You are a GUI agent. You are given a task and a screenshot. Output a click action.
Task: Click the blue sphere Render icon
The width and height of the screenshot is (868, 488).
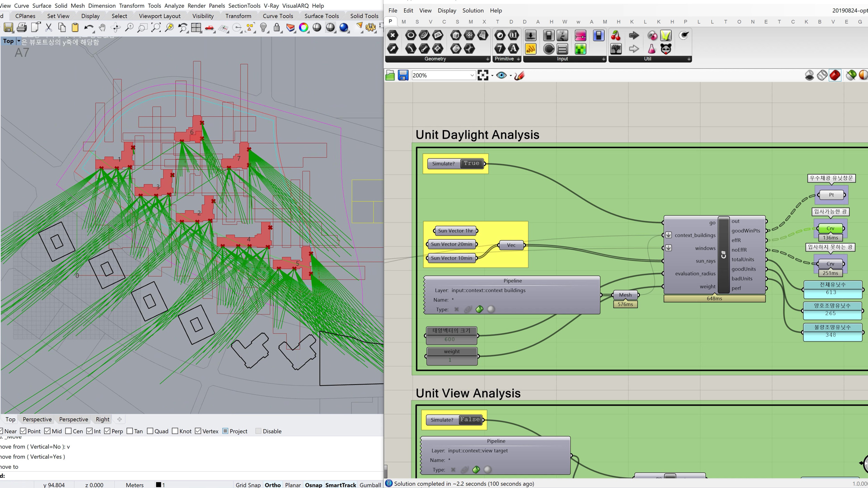(x=344, y=27)
